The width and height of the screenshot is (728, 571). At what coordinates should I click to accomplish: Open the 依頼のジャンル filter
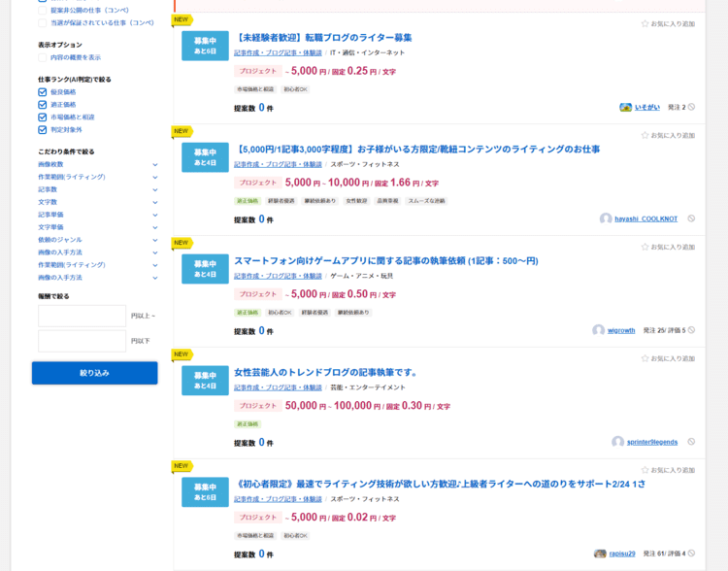98,240
